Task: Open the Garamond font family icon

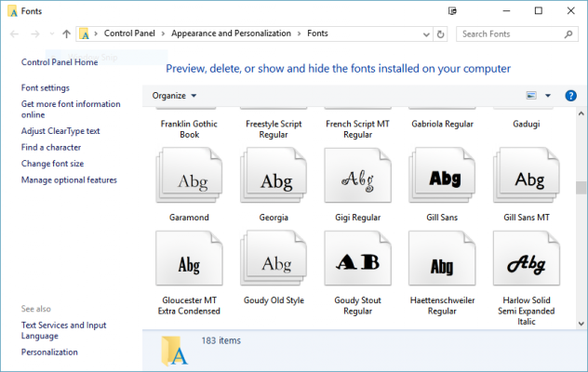Action: click(x=189, y=175)
